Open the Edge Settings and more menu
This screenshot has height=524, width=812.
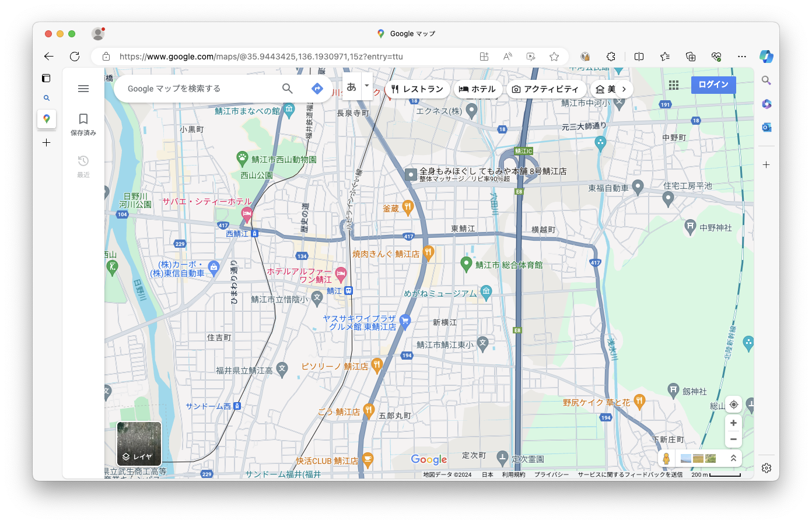click(741, 57)
